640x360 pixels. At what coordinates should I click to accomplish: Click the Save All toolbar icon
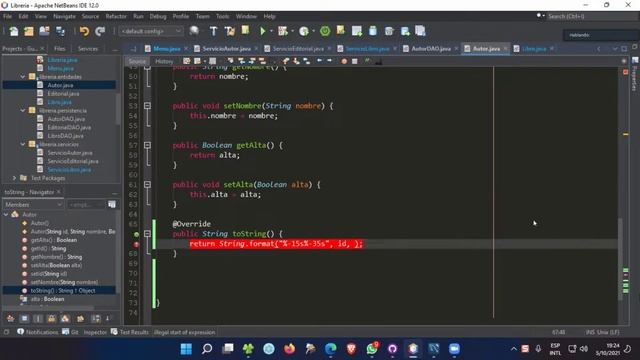(x=60, y=31)
